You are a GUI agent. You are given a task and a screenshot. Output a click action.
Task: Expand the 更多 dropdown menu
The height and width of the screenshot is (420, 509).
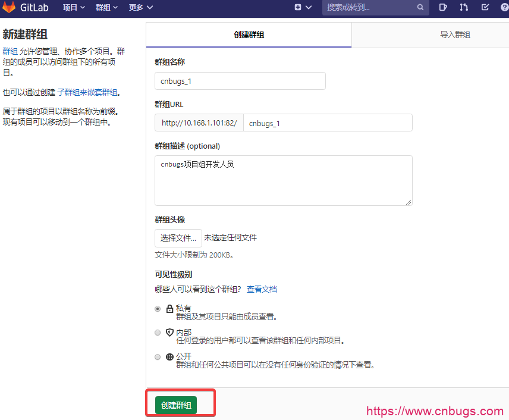click(x=141, y=8)
